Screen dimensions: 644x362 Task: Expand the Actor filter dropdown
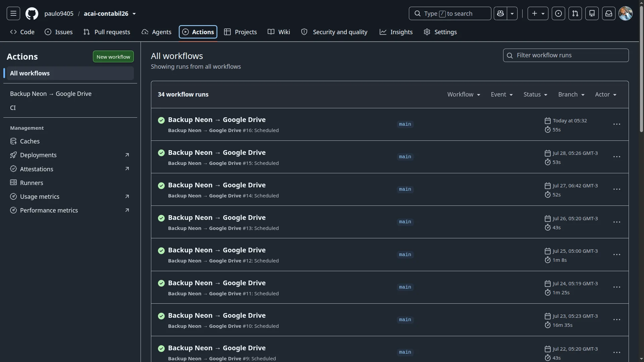tap(606, 95)
